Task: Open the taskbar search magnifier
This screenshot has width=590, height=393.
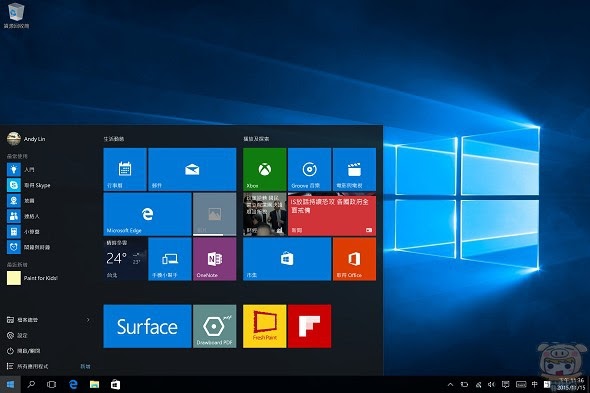Action: (x=31, y=384)
